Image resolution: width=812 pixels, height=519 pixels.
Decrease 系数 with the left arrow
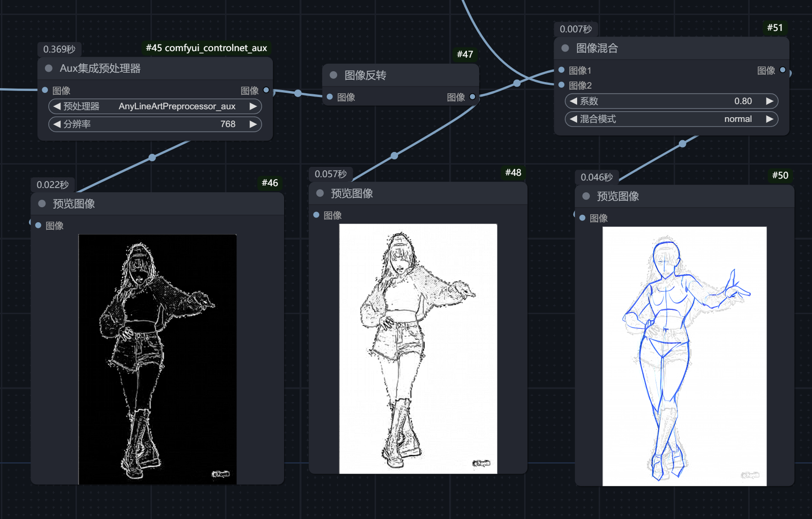pos(573,101)
